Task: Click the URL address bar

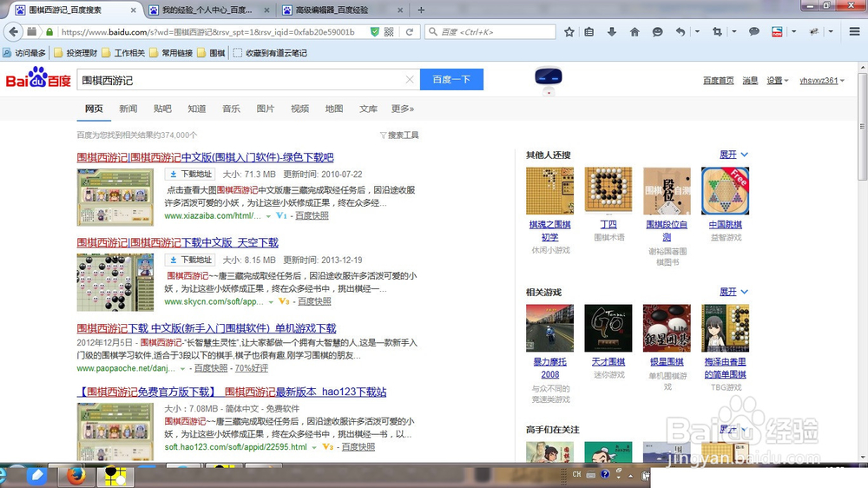Action: [207, 32]
